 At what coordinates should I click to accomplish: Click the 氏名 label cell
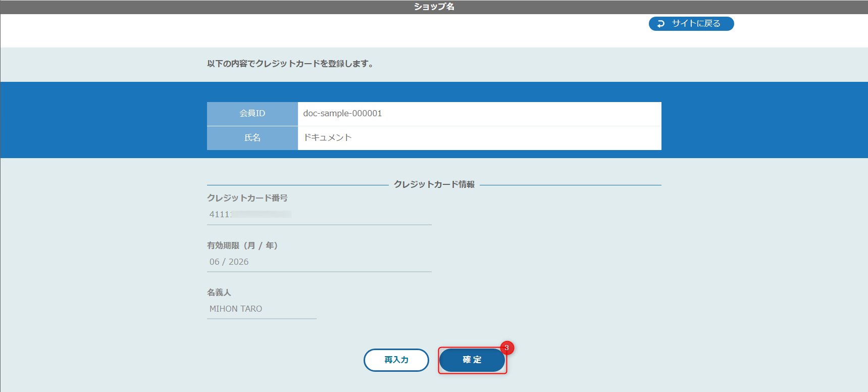[252, 137]
